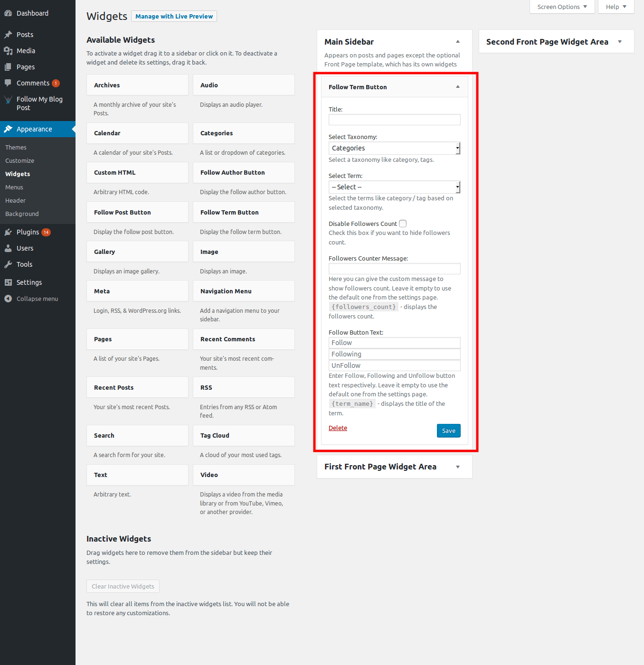Open the Screen Options tab

click(562, 7)
